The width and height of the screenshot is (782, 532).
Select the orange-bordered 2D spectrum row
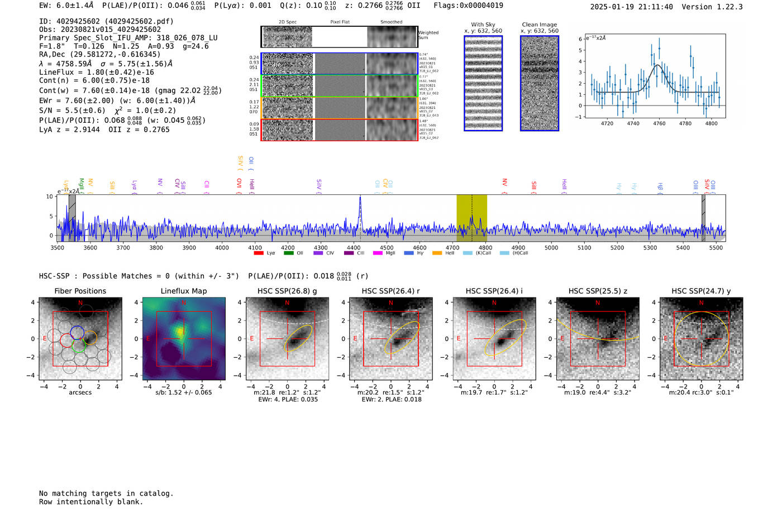pos(340,108)
